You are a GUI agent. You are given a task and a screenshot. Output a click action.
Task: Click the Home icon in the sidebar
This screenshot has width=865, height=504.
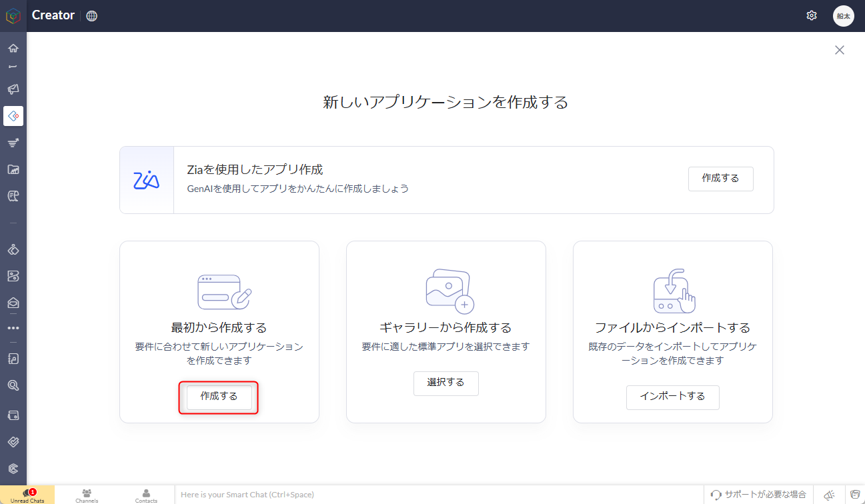(13, 48)
